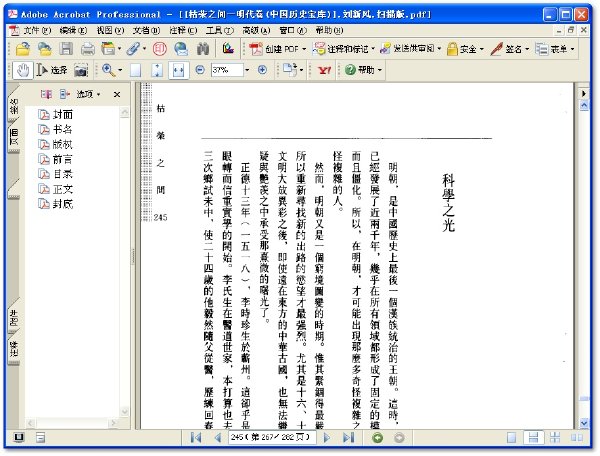Click the minus Zoom Out button
Screen dimensions: 600x456
pyautogui.click(x=200, y=70)
